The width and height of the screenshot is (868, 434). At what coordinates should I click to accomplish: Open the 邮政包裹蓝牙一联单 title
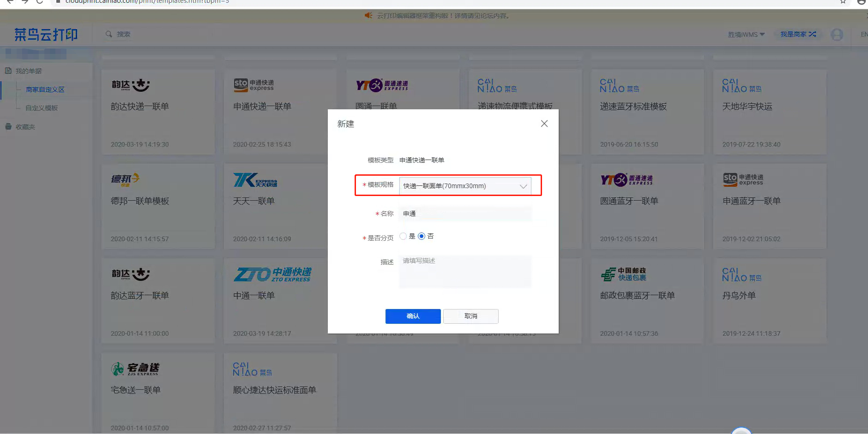tap(638, 296)
